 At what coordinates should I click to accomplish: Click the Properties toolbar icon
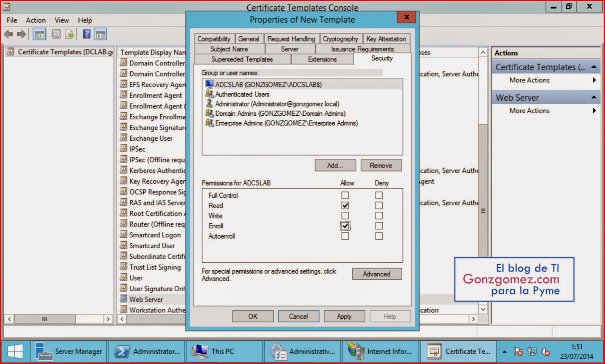56,34
